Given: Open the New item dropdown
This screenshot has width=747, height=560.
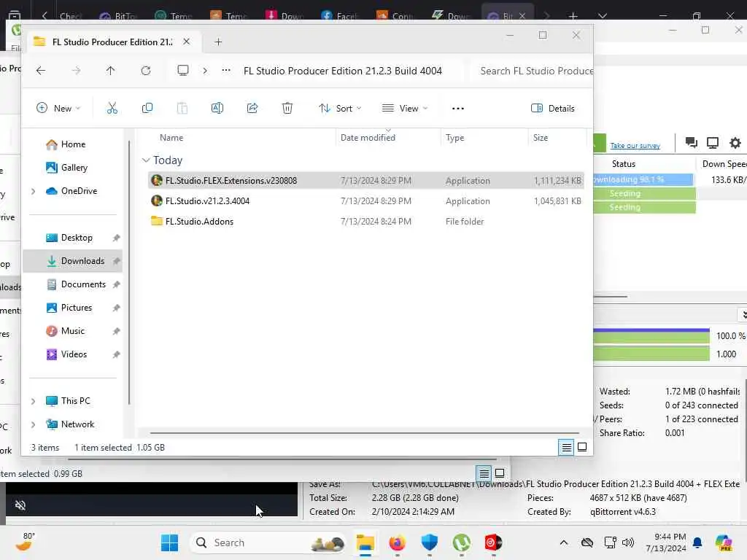Looking at the screenshot, I should click(x=58, y=109).
